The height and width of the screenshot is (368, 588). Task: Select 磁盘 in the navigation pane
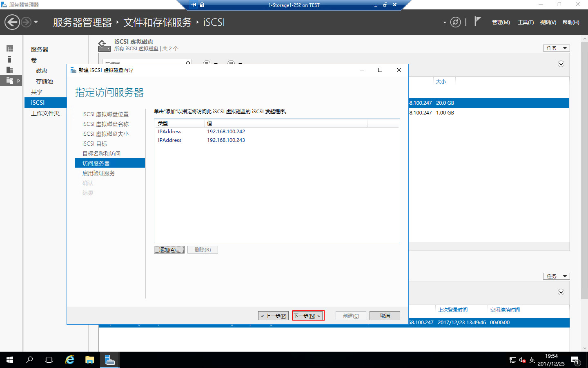(42, 71)
